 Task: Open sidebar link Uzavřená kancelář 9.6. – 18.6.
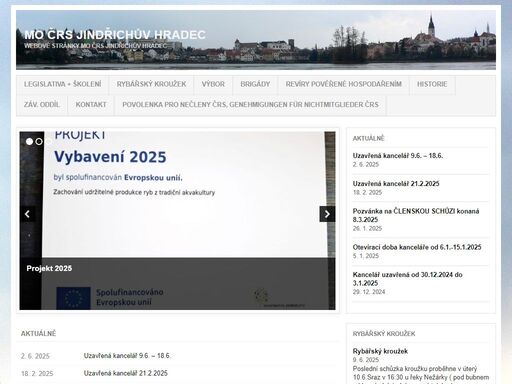pyautogui.click(x=398, y=156)
